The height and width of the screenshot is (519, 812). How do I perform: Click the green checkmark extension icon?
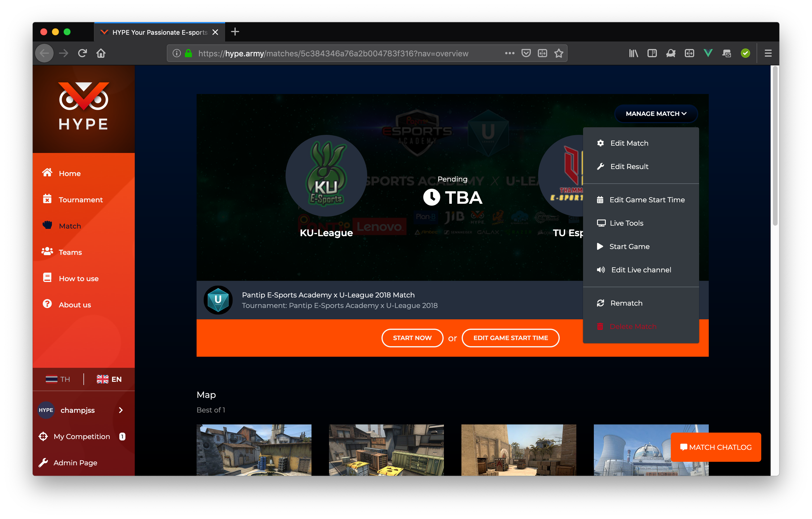click(x=745, y=53)
